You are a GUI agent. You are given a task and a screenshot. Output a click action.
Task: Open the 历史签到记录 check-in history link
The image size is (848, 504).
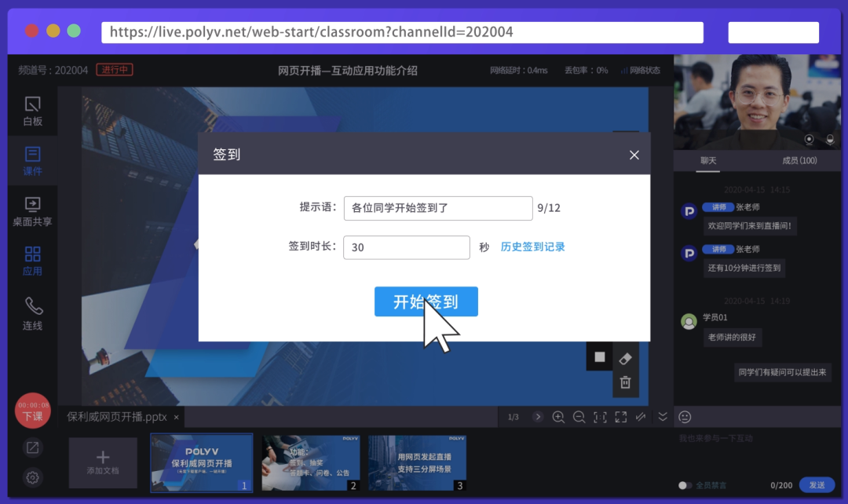click(x=533, y=247)
